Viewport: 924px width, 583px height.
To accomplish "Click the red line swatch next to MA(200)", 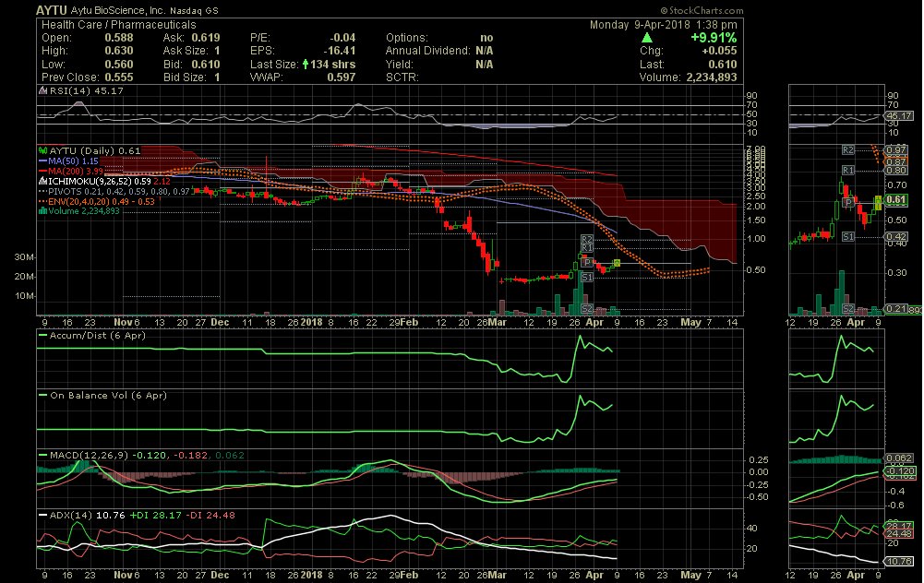I will [x=43, y=171].
